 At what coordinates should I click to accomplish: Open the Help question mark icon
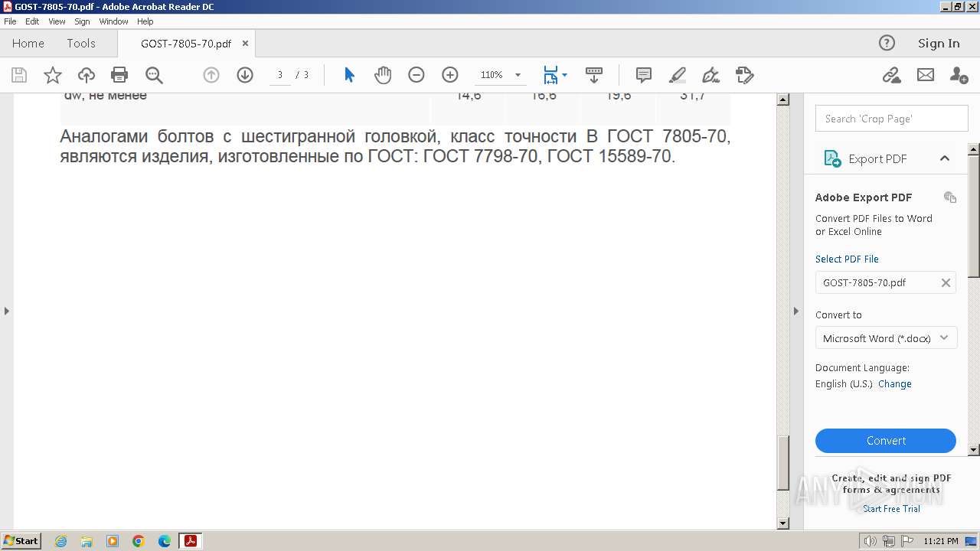pyautogui.click(x=887, y=43)
